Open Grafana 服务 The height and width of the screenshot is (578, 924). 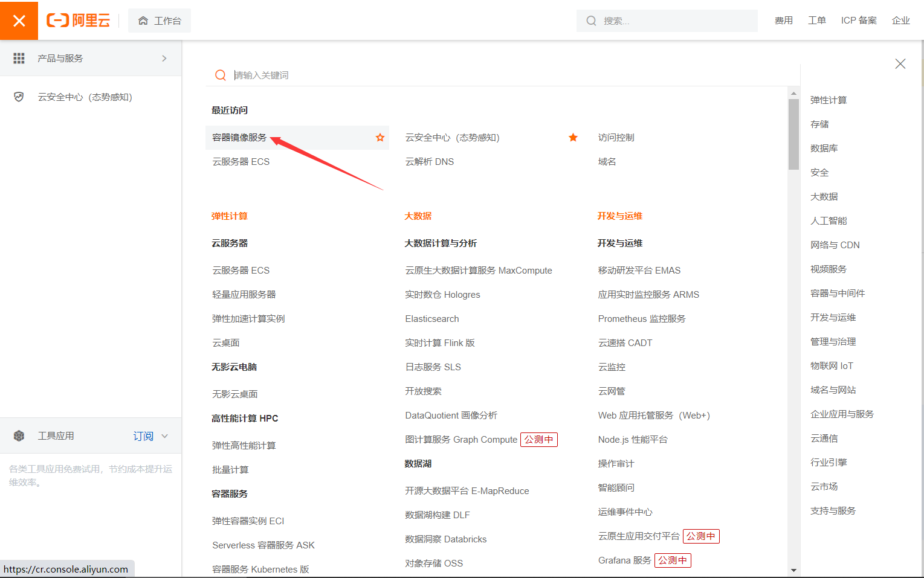[x=624, y=560]
